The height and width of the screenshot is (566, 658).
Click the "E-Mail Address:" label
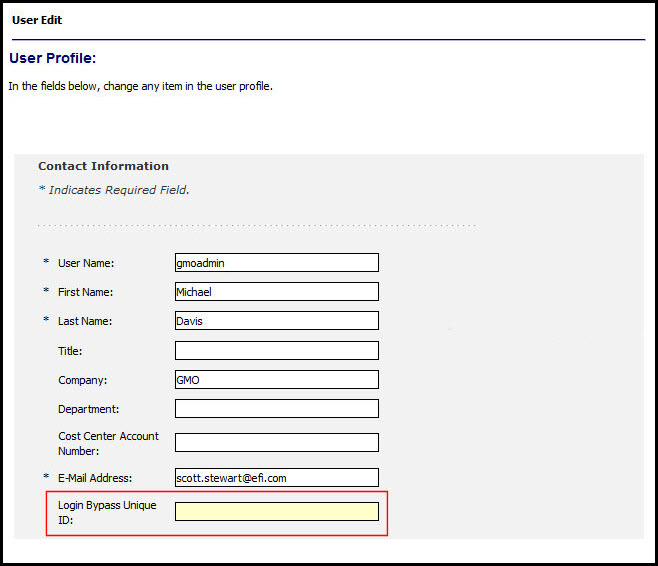95,478
